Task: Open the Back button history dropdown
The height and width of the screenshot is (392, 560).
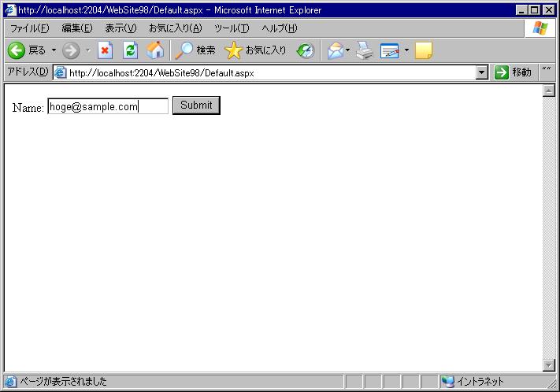Action: pyautogui.click(x=54, y=50)
